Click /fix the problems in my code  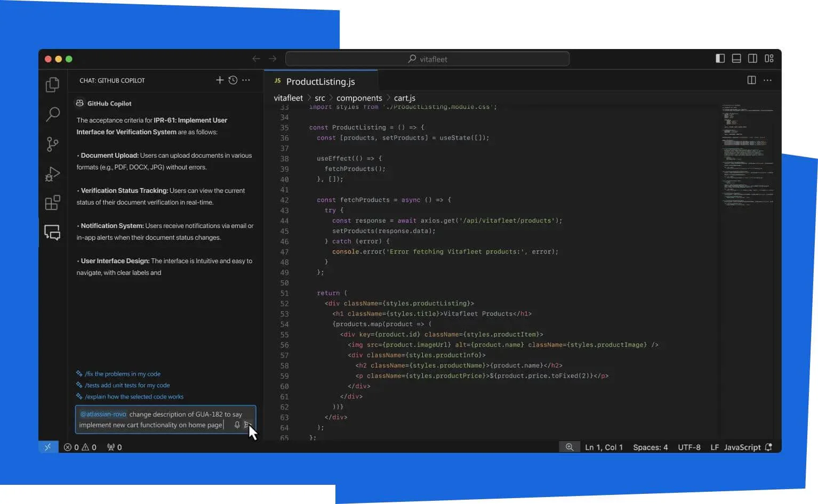[x=122, y=374]
